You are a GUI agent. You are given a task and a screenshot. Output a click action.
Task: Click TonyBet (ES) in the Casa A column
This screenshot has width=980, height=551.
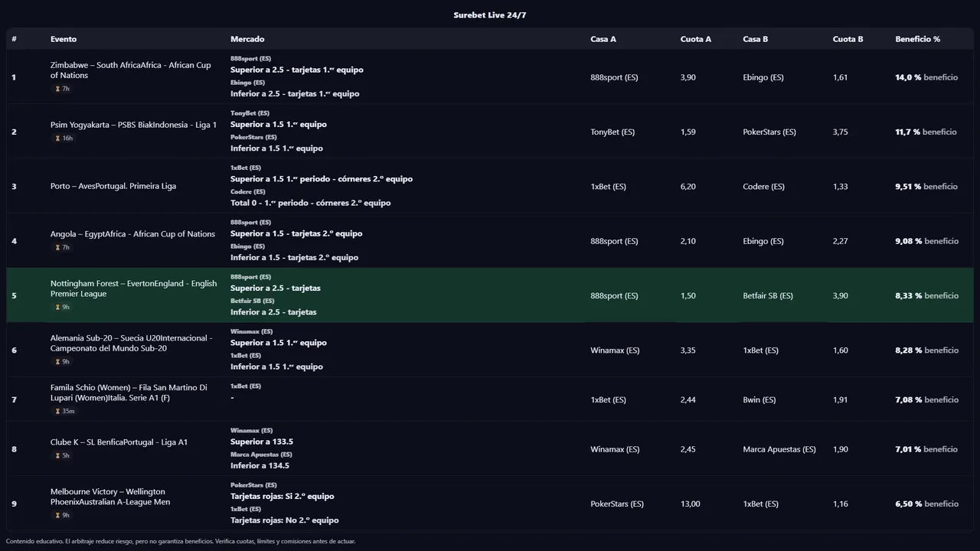click(x=612, y=132)
